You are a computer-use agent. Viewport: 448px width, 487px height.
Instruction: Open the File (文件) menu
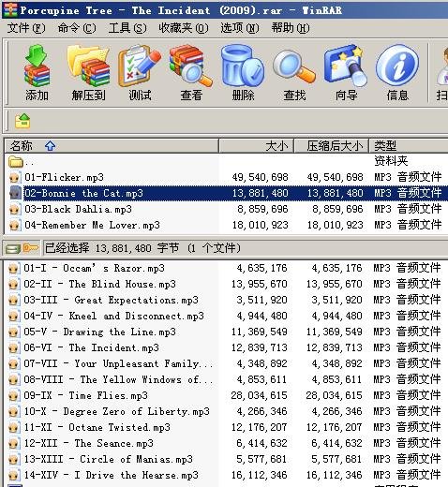click(26, 28)
